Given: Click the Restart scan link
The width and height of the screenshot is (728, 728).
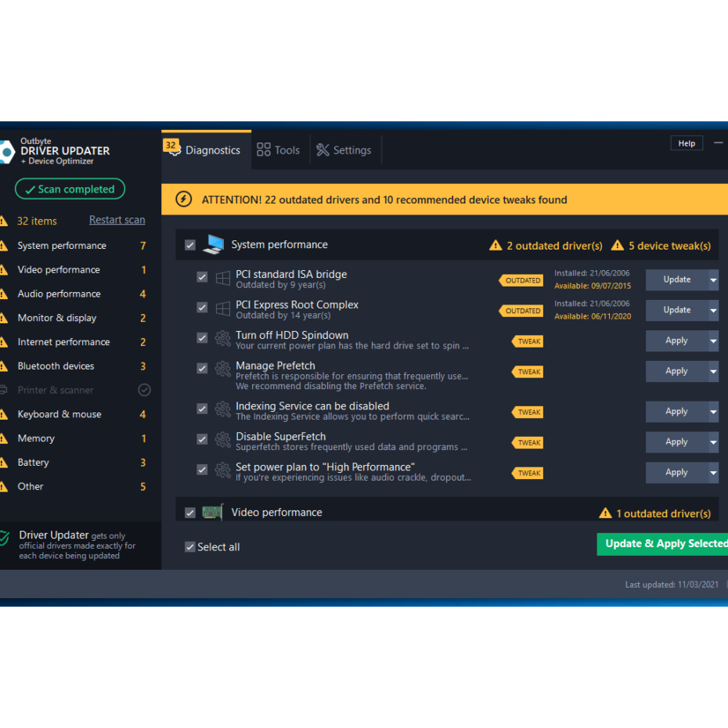Looking at the screenshot, I should pos(117,221).
